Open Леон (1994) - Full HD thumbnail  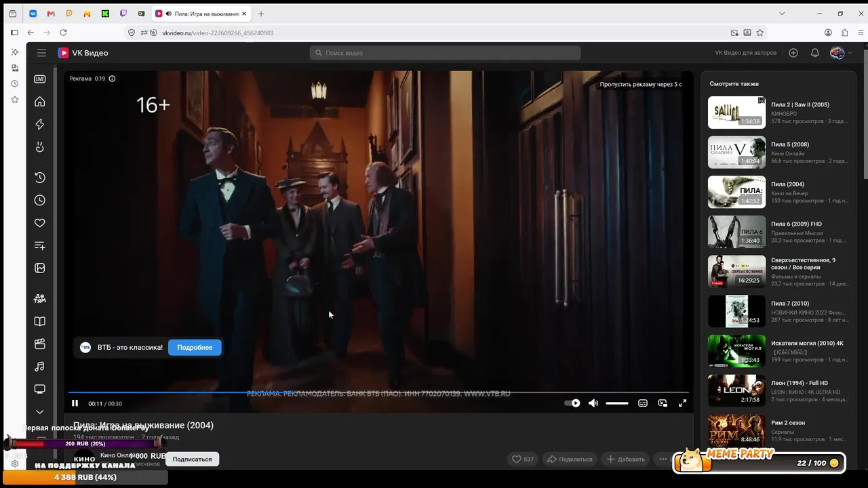coord(736,391)
